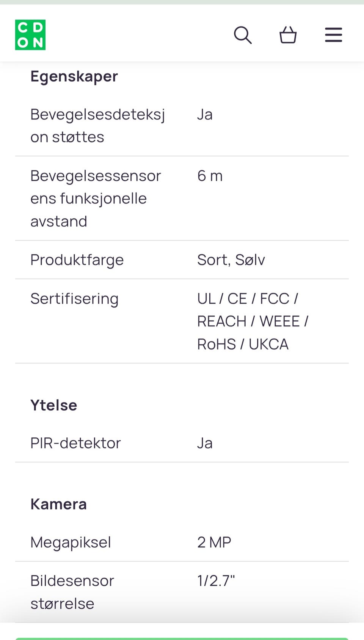Click the Bevegelsessensorens funksjonelle avstand label
Viewport: 364px width, 640px height.
[x=96, y=199]
